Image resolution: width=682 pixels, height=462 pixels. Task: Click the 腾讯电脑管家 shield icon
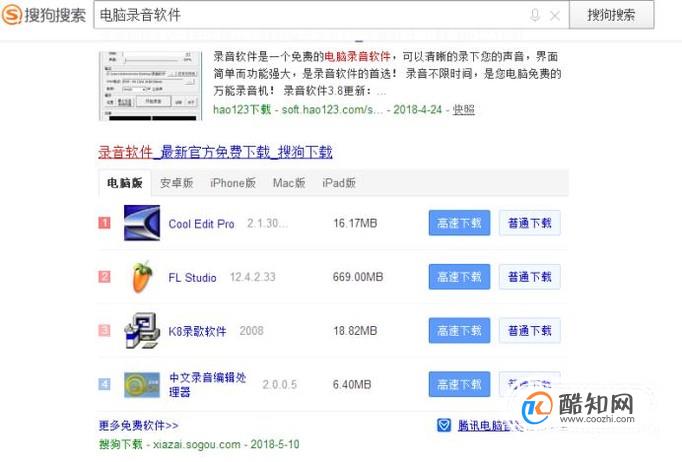(444, 425)
